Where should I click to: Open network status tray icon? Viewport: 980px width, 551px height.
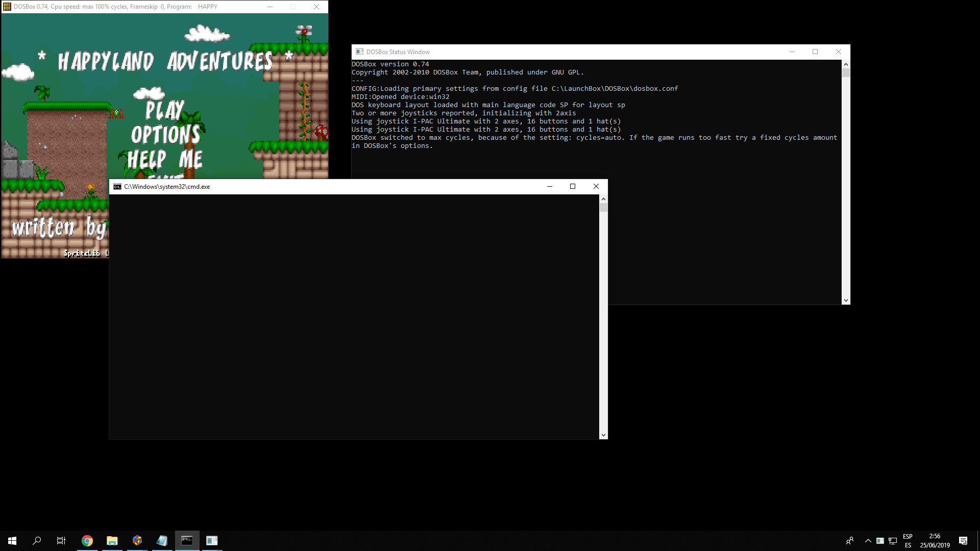click(x=893, y=541)
